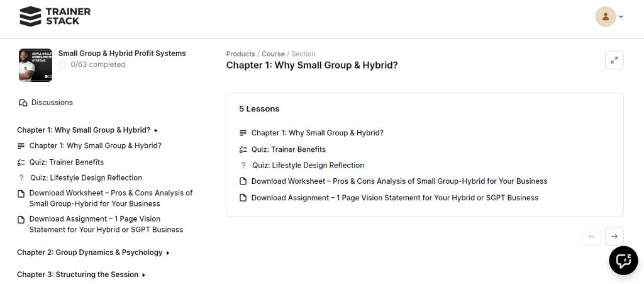
Task: Click quiz checklist icon in lessons panel
Action: click(243, 150)
